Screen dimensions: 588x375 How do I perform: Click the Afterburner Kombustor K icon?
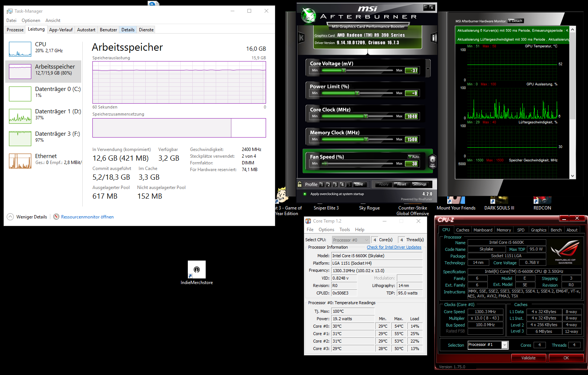click(x=301, y=38)
